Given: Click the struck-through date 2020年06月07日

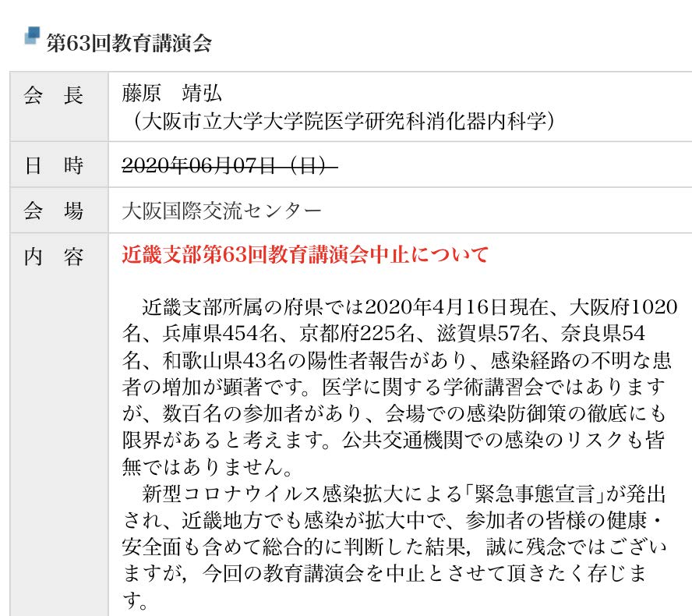Looking at the screenshot, I should coord(230,165).
